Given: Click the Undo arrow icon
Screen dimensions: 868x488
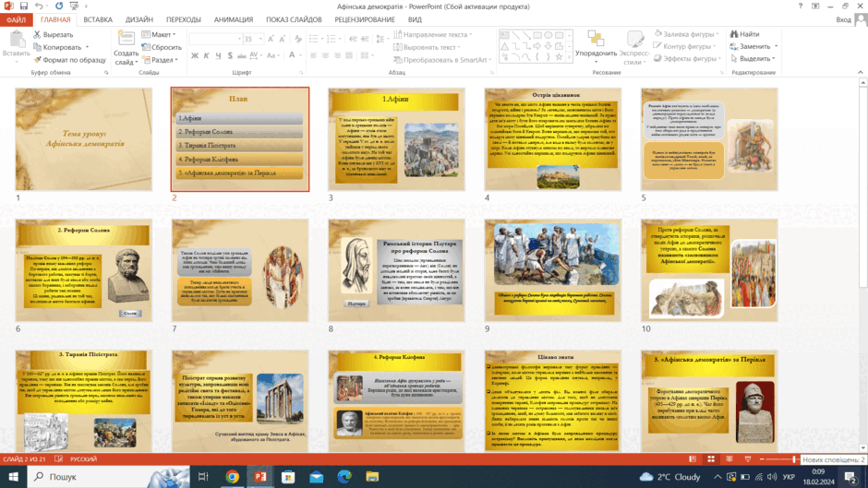Looking at the screenshot, I should click(39, 6).
